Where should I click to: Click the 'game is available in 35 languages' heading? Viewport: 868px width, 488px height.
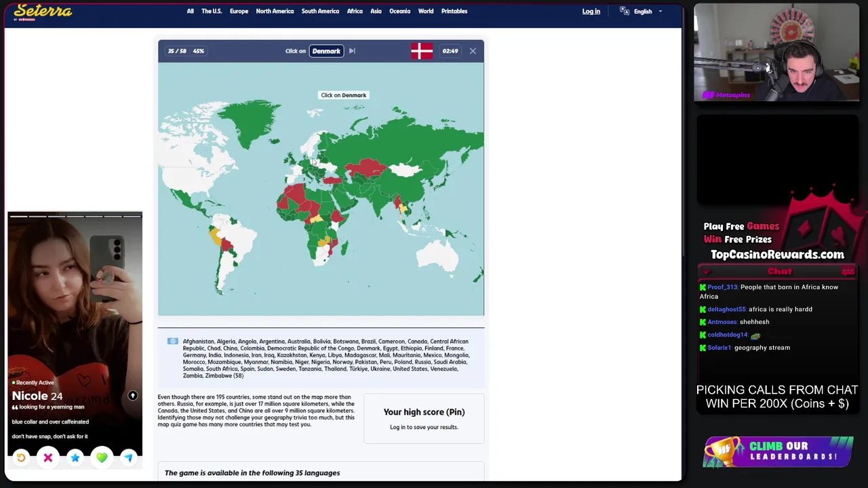click(252, 473)
